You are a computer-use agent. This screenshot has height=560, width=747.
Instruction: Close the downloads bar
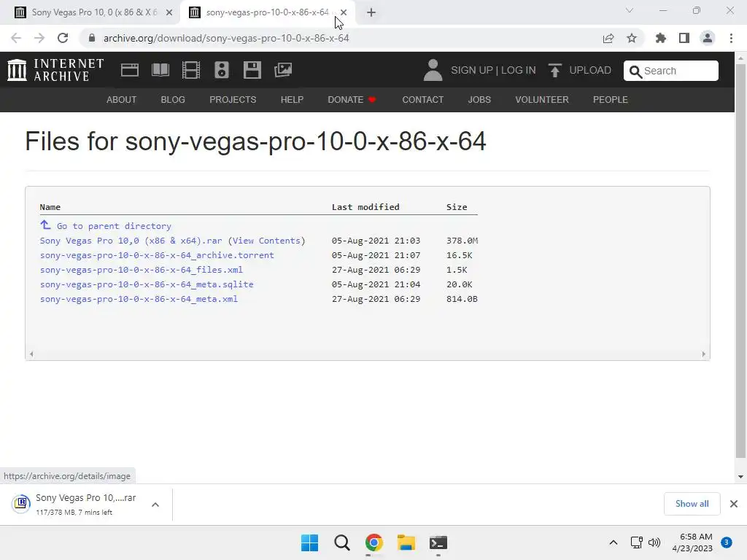click(x=734, y=504)
